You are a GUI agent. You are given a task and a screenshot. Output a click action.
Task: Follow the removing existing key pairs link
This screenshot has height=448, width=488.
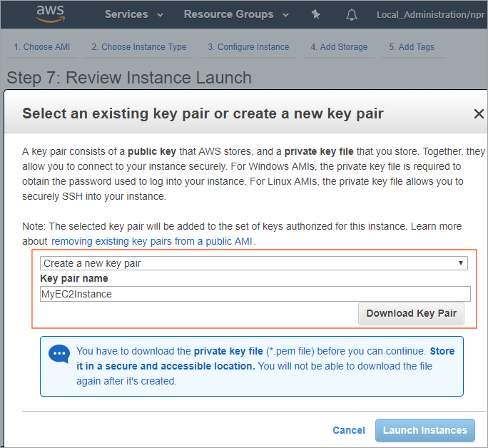tap(153, 241)
